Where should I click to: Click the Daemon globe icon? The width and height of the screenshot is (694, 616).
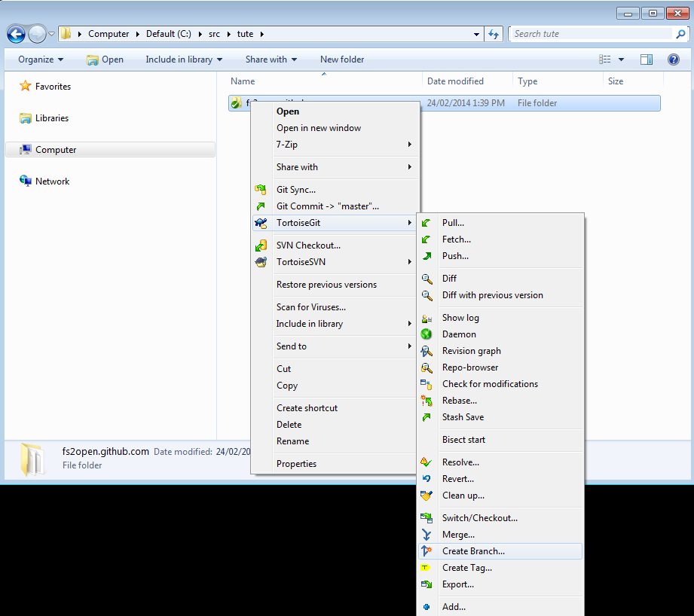tap(427, 334)
